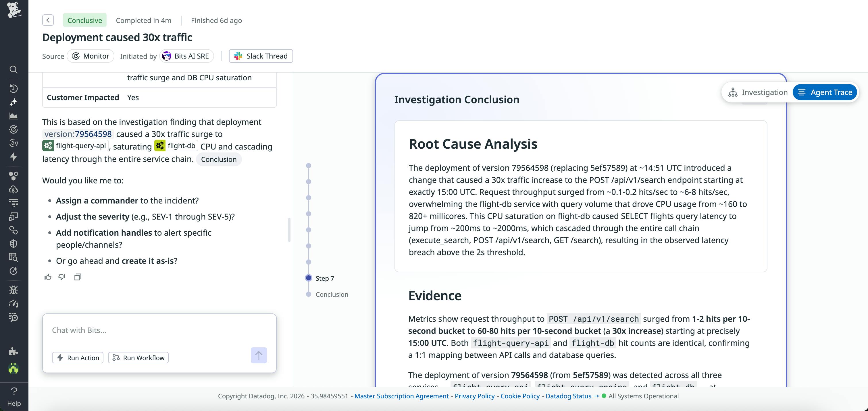Click the Run Action button
868x411 pixels.
(78, 358)
